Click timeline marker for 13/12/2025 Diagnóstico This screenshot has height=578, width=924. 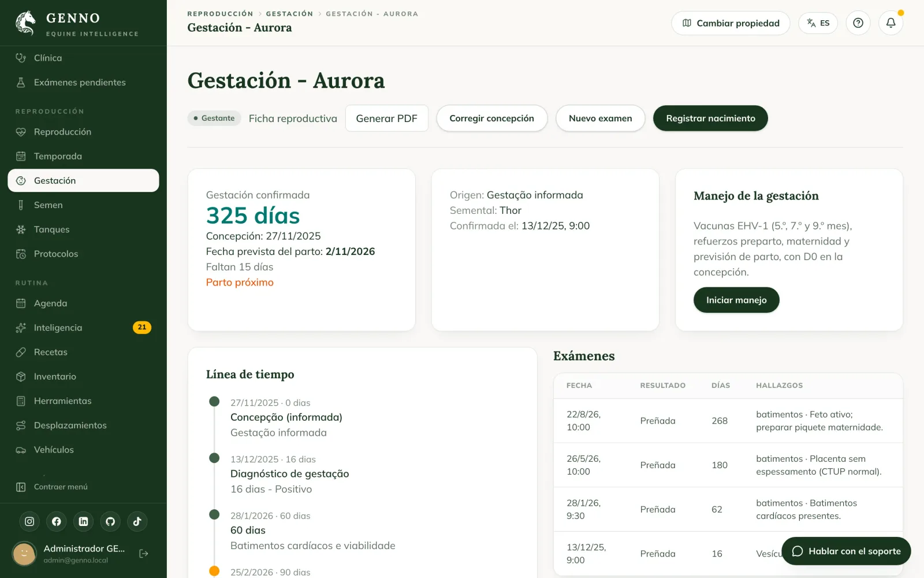coord(214,458)
